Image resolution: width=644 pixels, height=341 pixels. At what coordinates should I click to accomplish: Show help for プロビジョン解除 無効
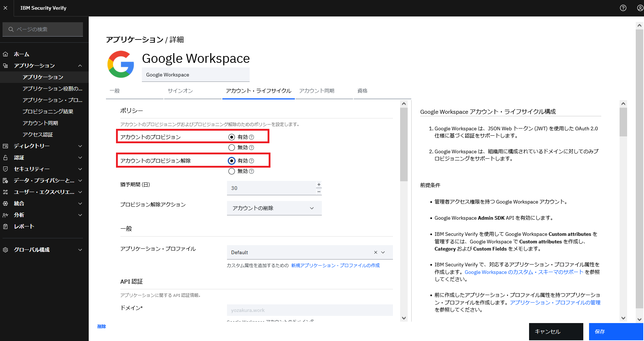pos(251,171)
